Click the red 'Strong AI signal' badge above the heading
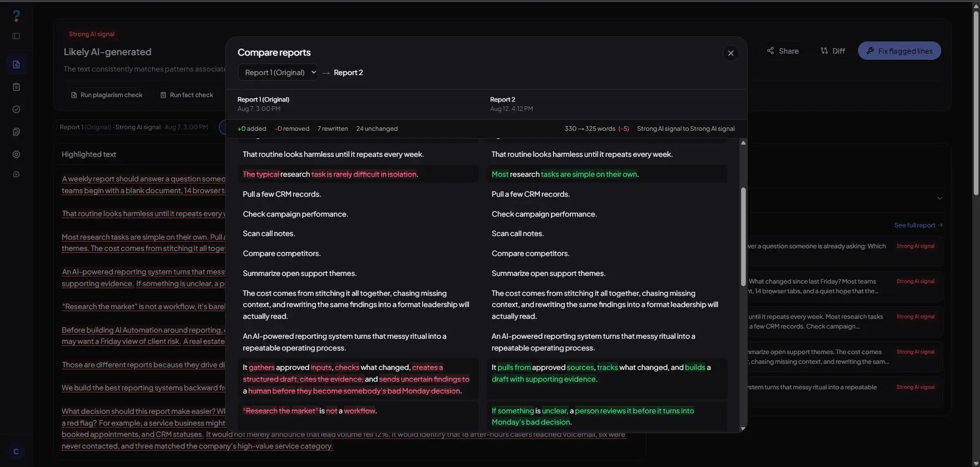This screenshot has height=467, width=980. [92, 34]
